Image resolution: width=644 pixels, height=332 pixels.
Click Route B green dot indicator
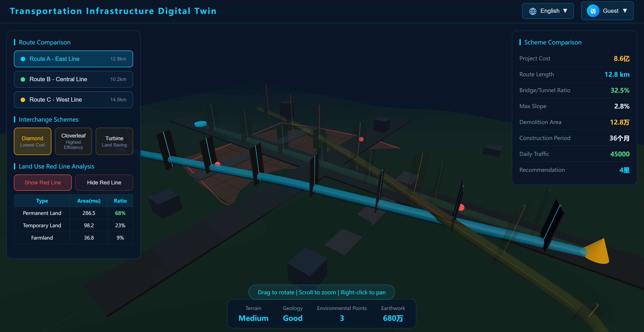pyautogui.click(x=23, y=79)
